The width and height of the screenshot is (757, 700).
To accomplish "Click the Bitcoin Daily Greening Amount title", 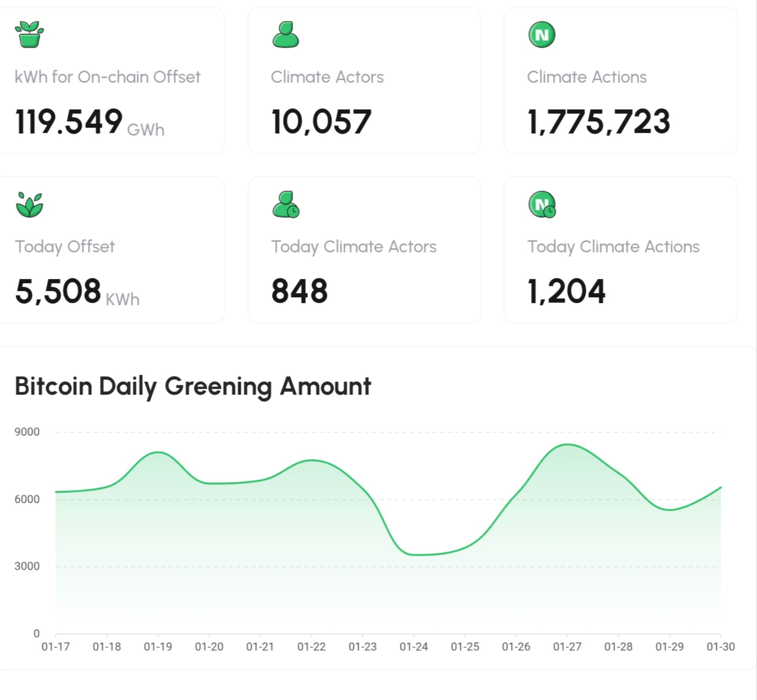I will 192,387.
